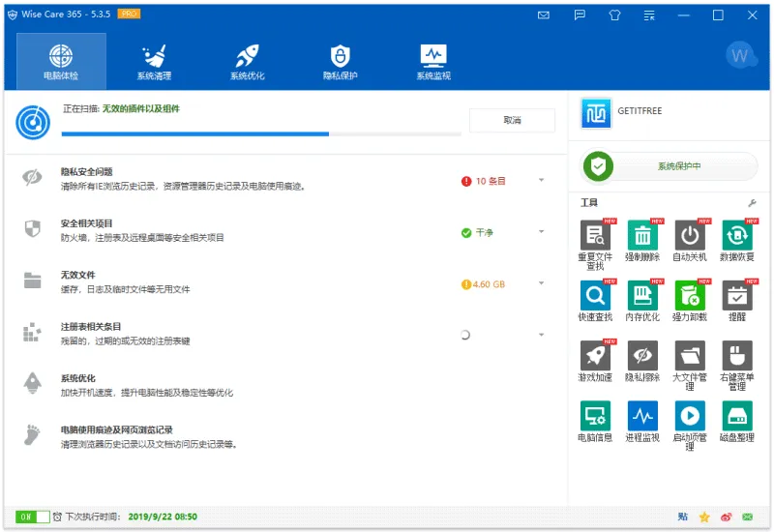
Task: Switch to the 电脑体检 tab
Action: (61, 61)
